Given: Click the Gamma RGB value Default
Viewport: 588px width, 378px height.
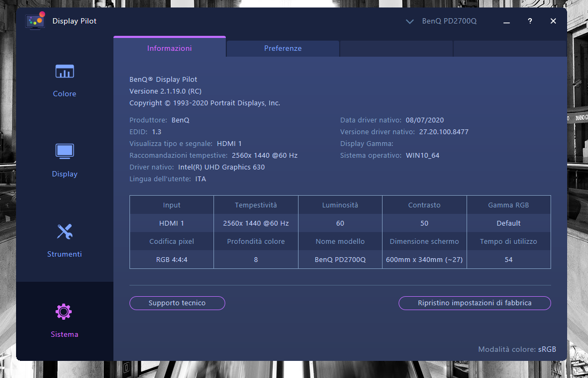Looking at the screenshot, I should (508, 223).
